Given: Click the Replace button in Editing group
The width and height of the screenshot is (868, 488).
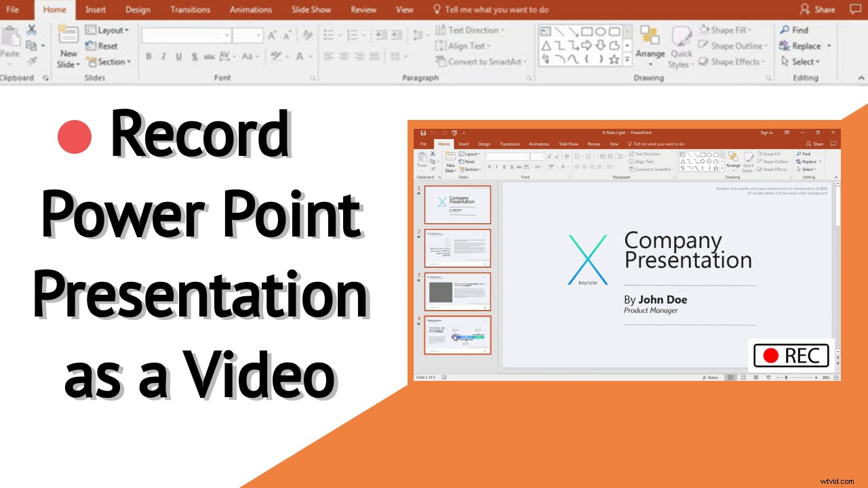Looking at the screenshot, I should coord(805,46).
